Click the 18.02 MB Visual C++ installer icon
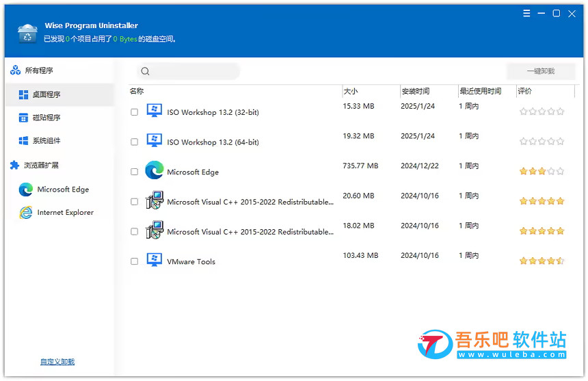588x381 pixels. [154, 230]
